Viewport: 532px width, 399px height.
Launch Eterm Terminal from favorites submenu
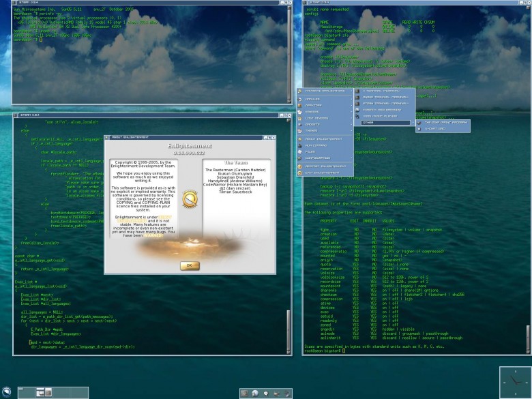(x=385, y=104)
